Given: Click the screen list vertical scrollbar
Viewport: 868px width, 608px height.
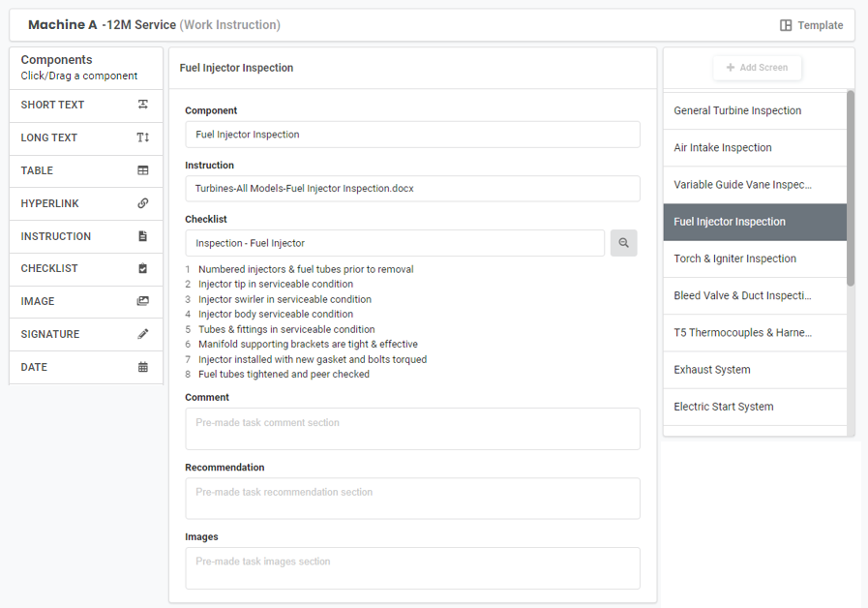Looking at the screenshot, I should pyautogui.click(x=851, y=189).
